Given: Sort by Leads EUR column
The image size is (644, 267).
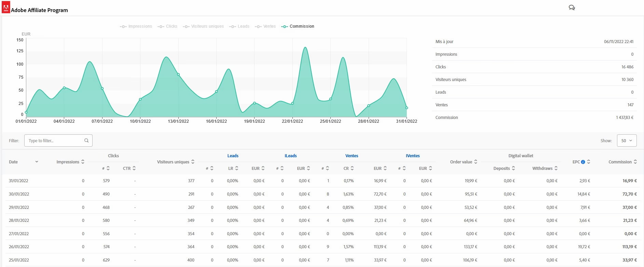Looking at the screenshot, I should click(263, 168).
